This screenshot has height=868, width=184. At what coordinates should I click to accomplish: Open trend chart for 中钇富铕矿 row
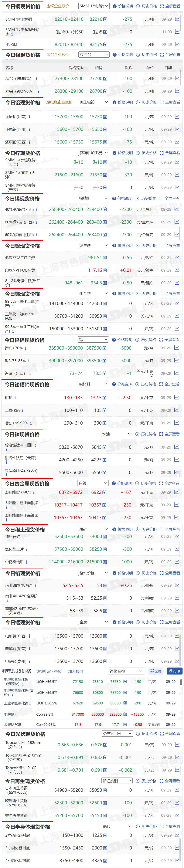tap(177, 562)
